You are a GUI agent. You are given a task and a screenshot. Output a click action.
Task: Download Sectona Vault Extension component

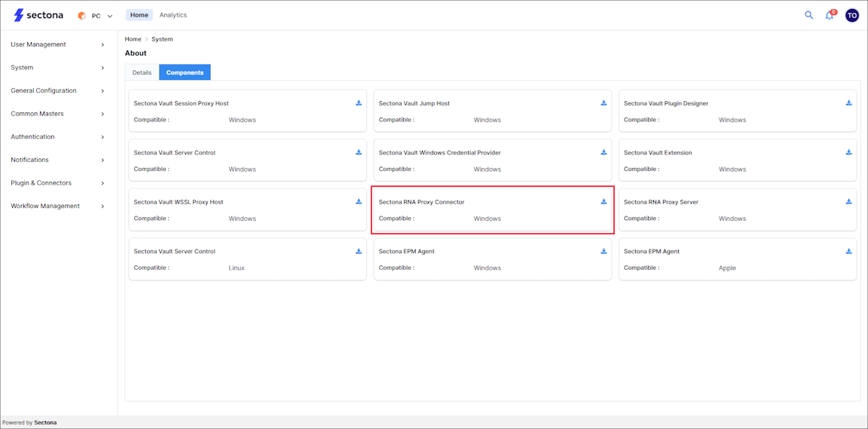click(848, 152)
